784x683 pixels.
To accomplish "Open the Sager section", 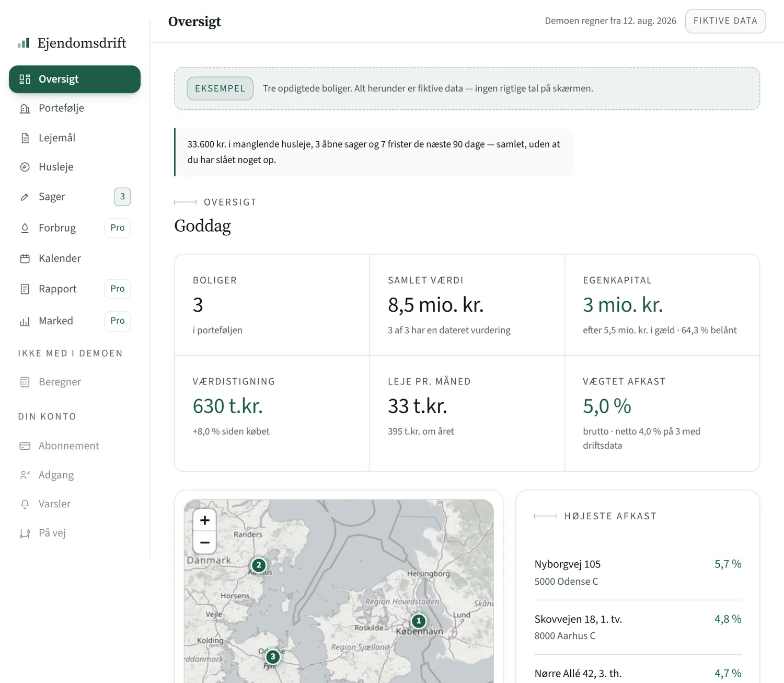I will click(x=75, y=197).
